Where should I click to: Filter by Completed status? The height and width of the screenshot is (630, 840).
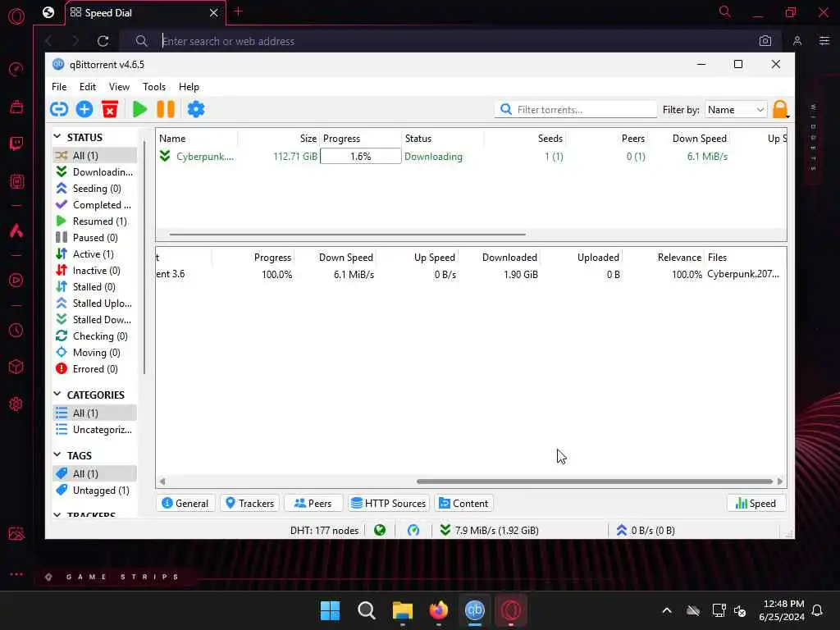[95, 204]
